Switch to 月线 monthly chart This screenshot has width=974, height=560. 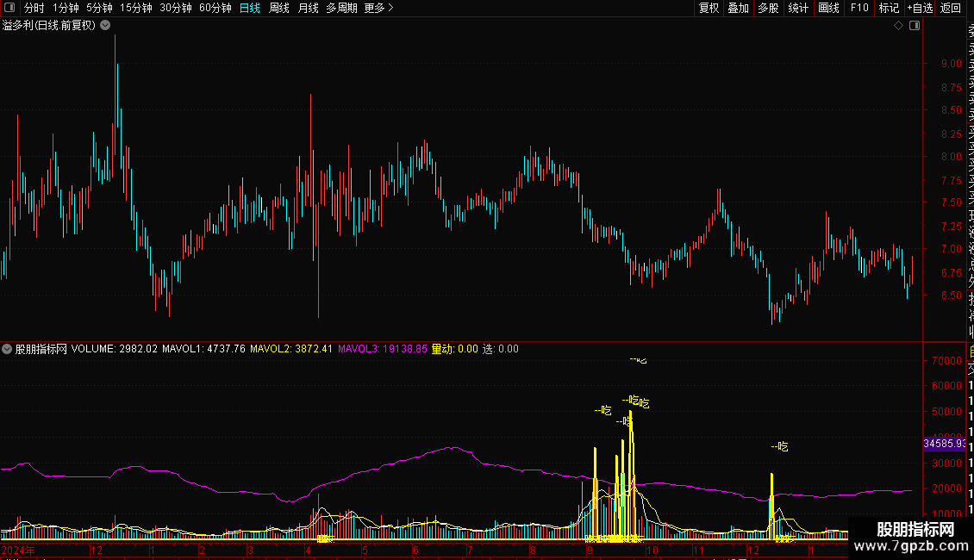click(308, 8)
